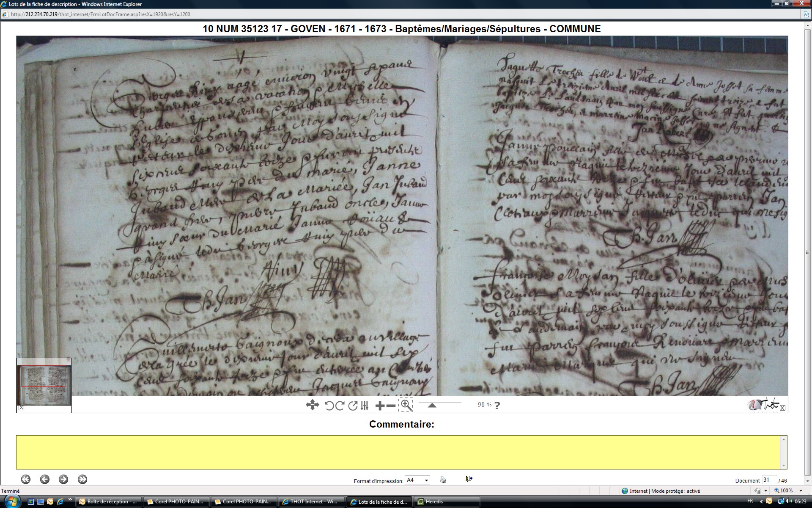Go to first document page

(x=26, y=479)
